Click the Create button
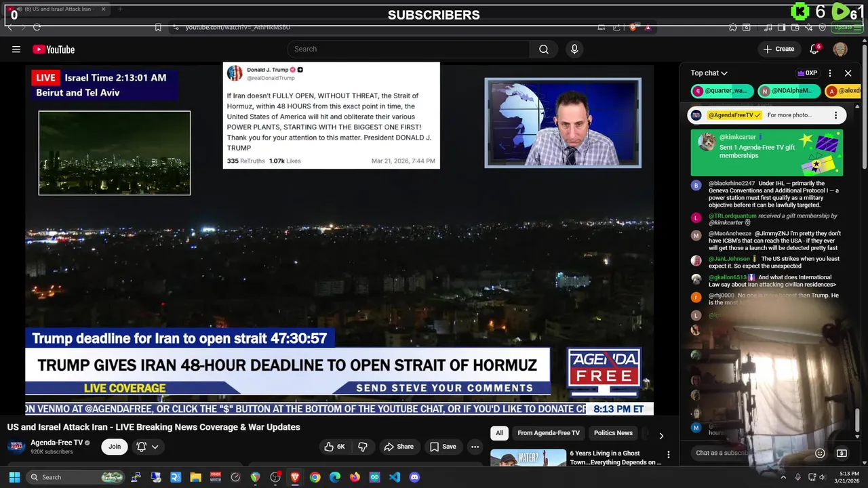This screenshot has width=868, height=488. point(778,49)
